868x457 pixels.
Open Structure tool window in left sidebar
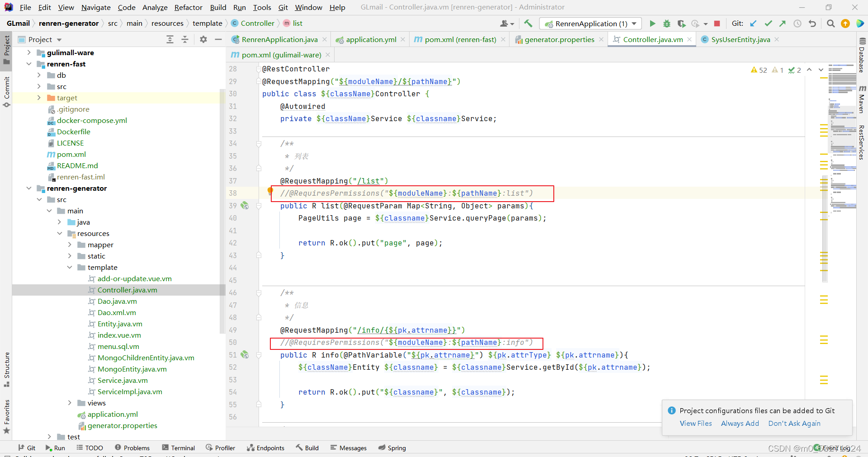[6, 370]
